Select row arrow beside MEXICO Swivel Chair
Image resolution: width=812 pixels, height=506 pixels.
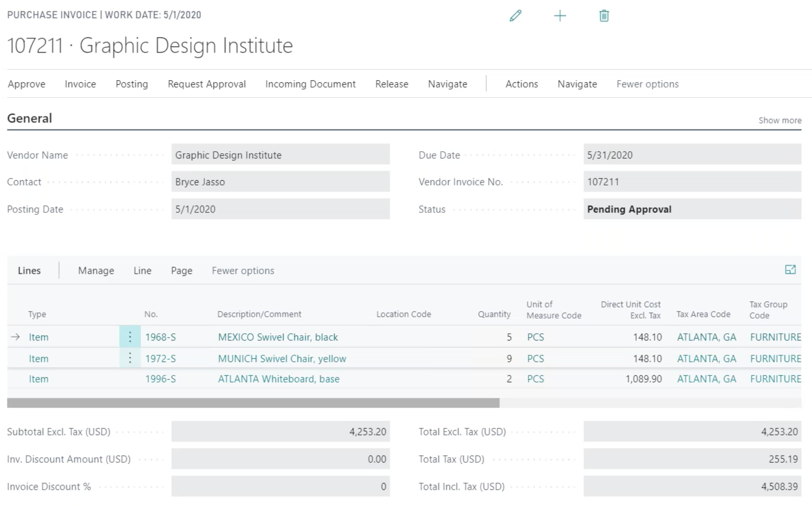(x=16, y=337)
